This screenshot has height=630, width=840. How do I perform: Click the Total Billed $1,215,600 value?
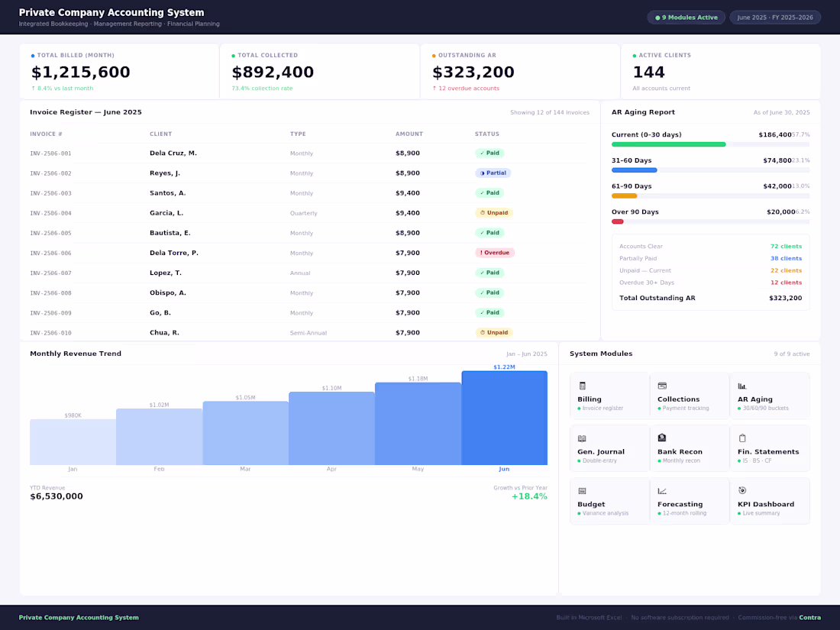pos(81,73)
